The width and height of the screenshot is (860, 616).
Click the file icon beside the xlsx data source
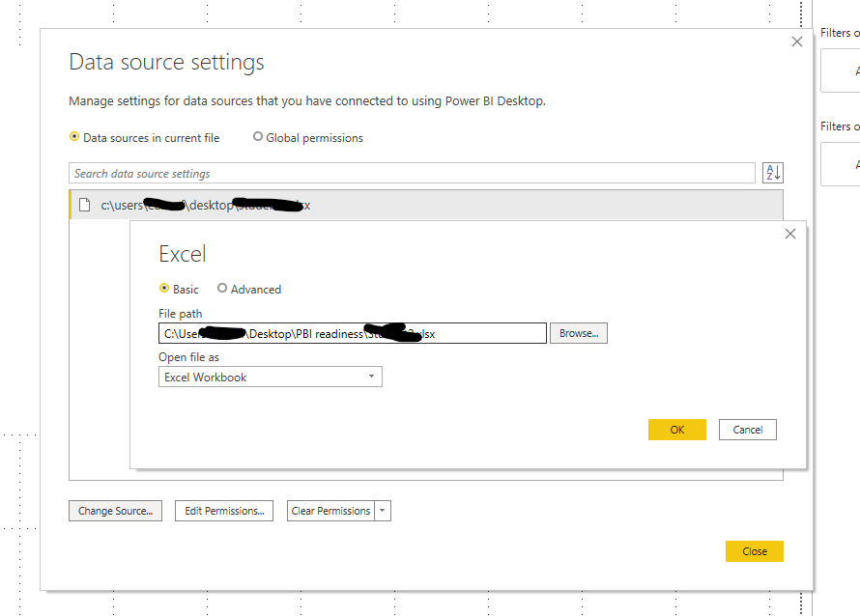tap(84, 205)
